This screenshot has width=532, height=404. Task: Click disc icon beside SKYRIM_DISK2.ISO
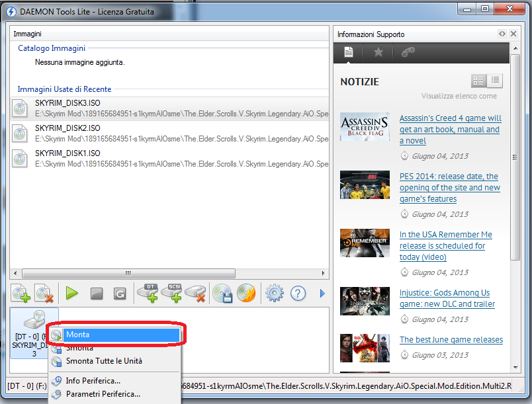click(x=20, y=134)
